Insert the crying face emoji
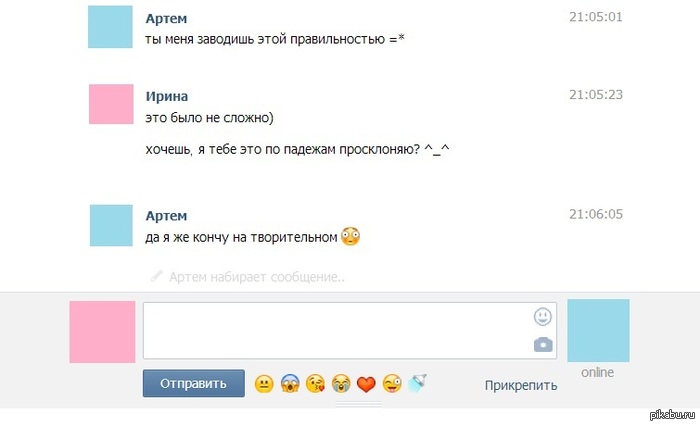Image resolution: width=700 pixels, height=426 pixels. point(342,384)
